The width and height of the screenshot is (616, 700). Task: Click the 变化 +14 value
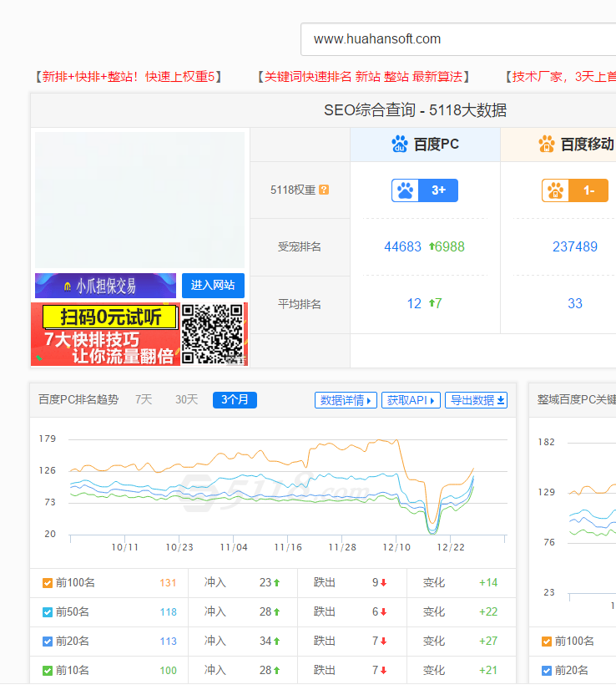coord(488,582)
